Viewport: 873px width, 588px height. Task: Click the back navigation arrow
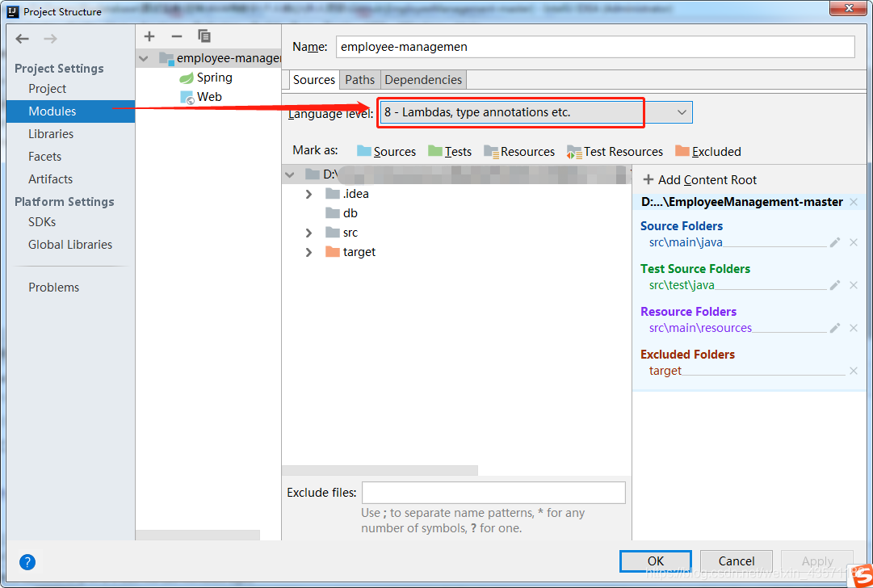click(23, 39)
